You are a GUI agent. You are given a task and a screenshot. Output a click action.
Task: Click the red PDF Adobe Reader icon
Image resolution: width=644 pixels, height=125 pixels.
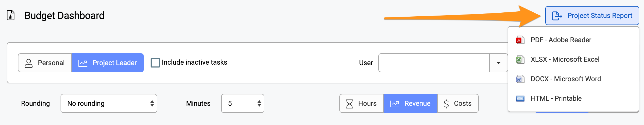point(520,40)
